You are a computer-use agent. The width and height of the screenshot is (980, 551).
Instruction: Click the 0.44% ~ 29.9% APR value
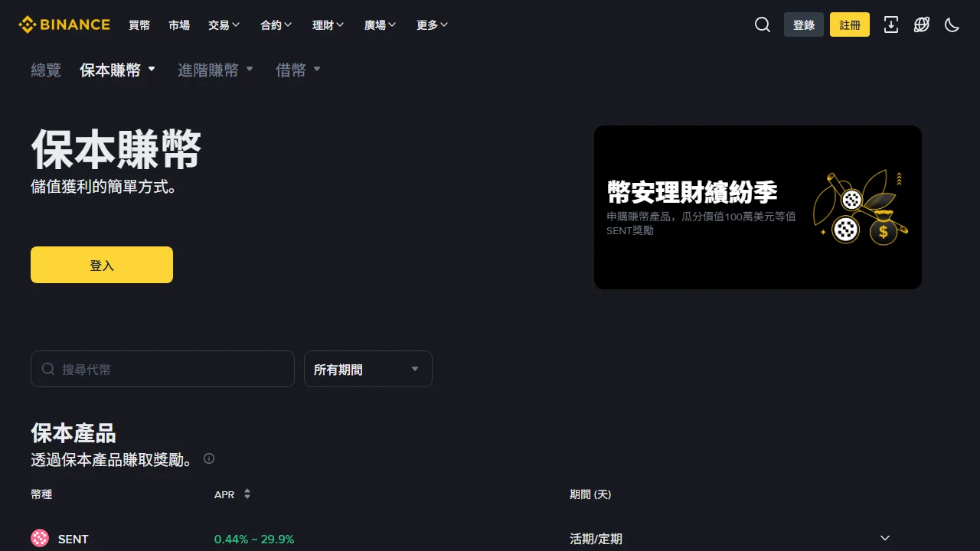pyautogui.click(x=254, y=539)
